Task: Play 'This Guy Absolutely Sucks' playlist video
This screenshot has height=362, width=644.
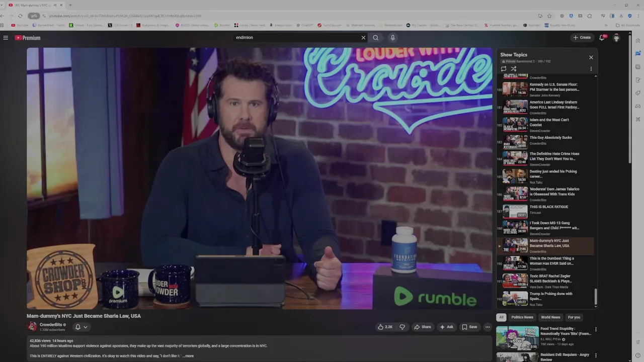Action: coord(545,142)
